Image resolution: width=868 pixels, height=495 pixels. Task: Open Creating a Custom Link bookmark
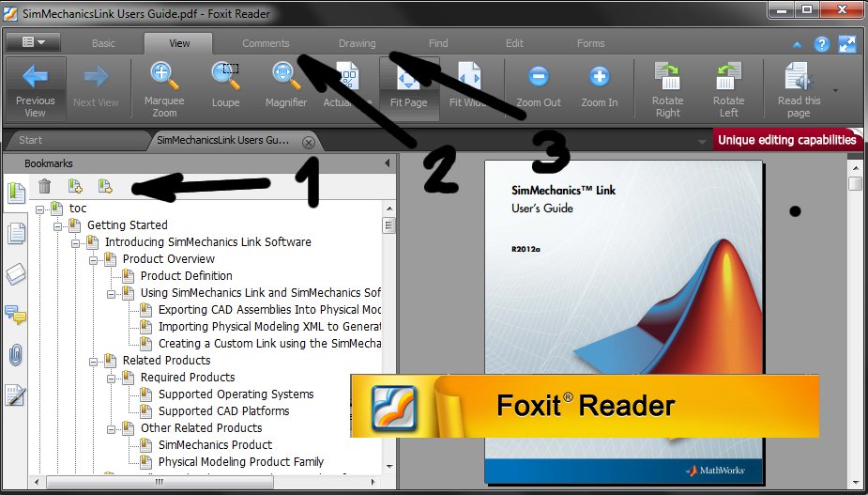point(269,343)
